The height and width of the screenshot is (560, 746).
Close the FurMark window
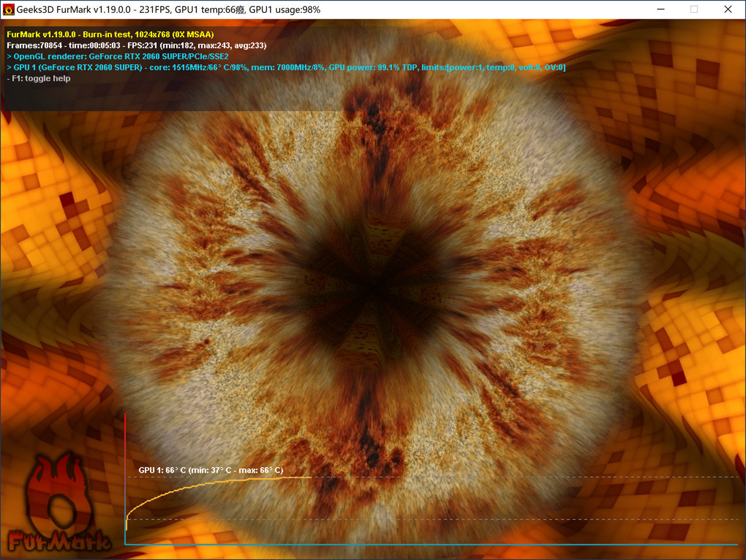pos(728,9)
